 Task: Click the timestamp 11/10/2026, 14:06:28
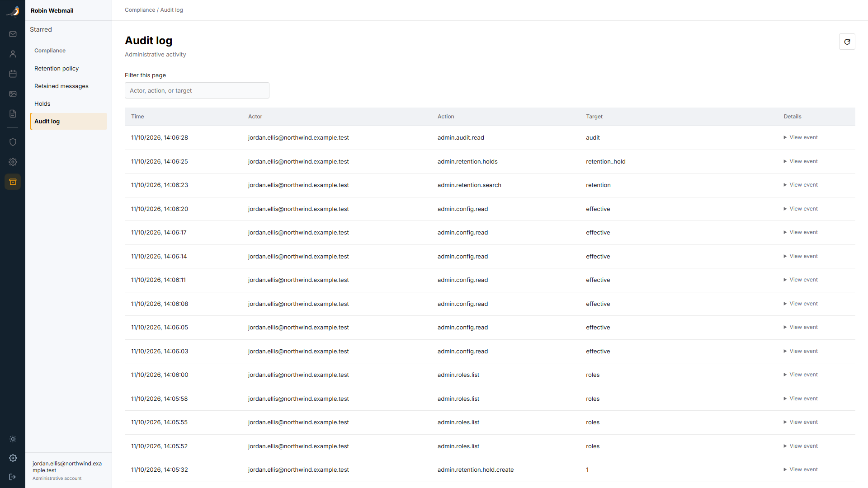point(160,137)
